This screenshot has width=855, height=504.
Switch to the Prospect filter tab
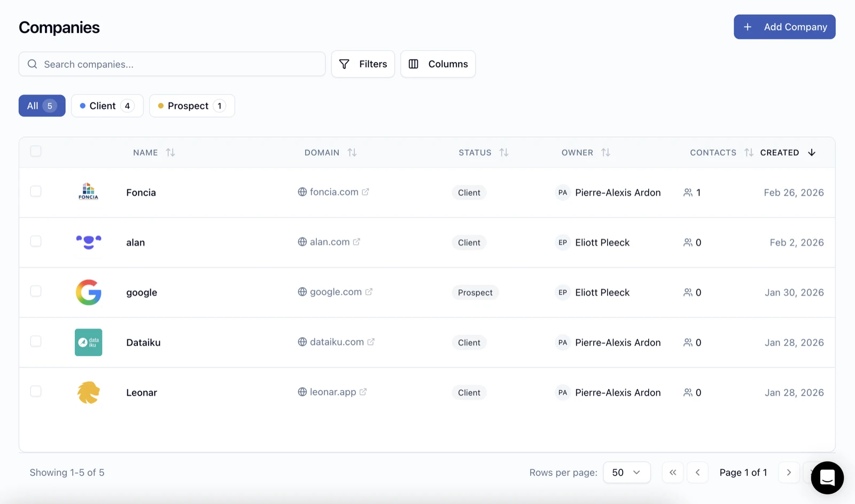pyautogui.click(x=192, y=105)
